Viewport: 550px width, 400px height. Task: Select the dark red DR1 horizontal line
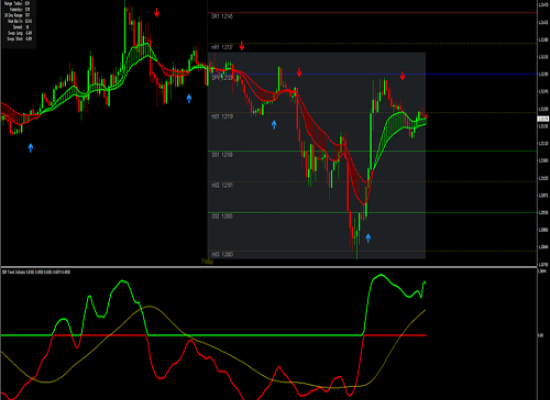[x=372, y=13]
